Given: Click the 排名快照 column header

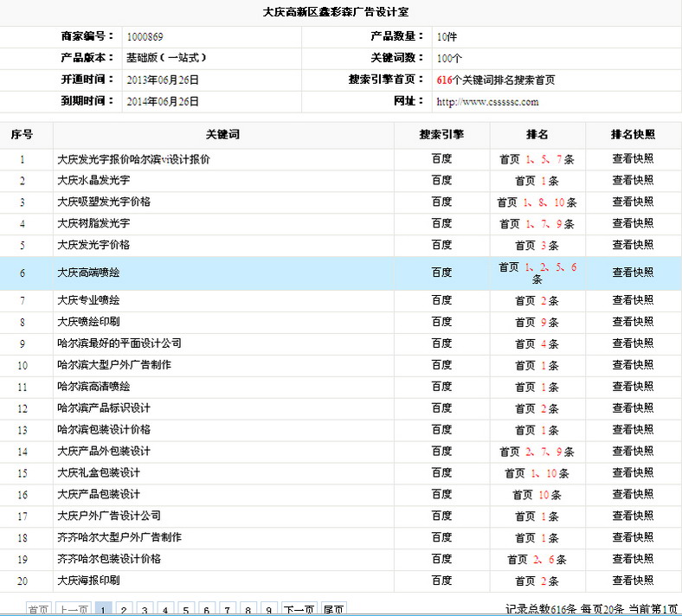Looking at the screenshot, I should tap(633, 135).
